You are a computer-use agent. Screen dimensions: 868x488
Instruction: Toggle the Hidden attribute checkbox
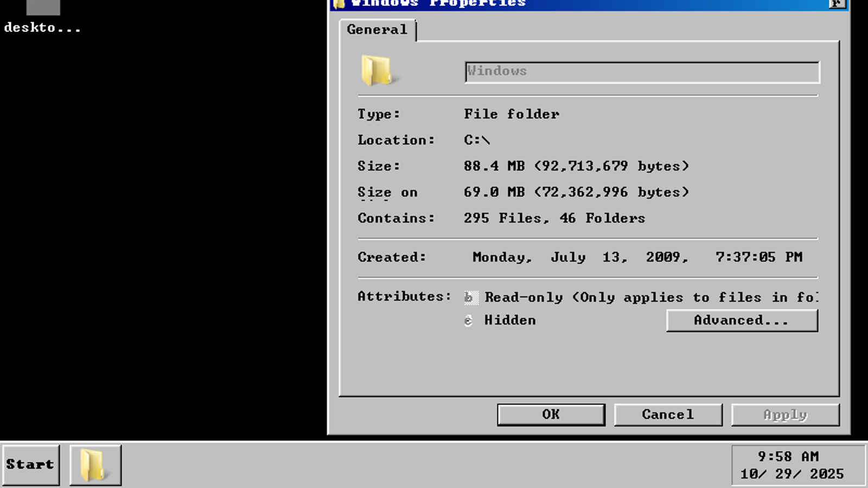click(469, 320)
